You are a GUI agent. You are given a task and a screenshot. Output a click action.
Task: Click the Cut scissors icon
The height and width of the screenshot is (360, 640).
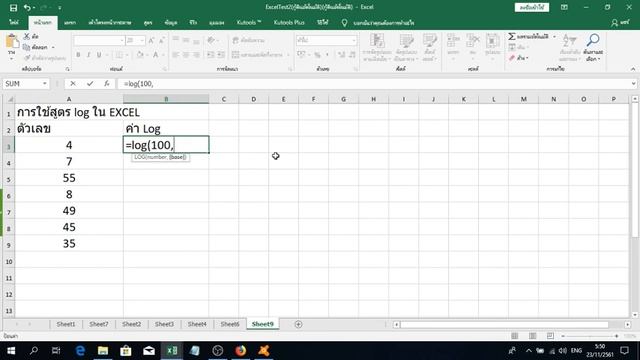[27, 37]
